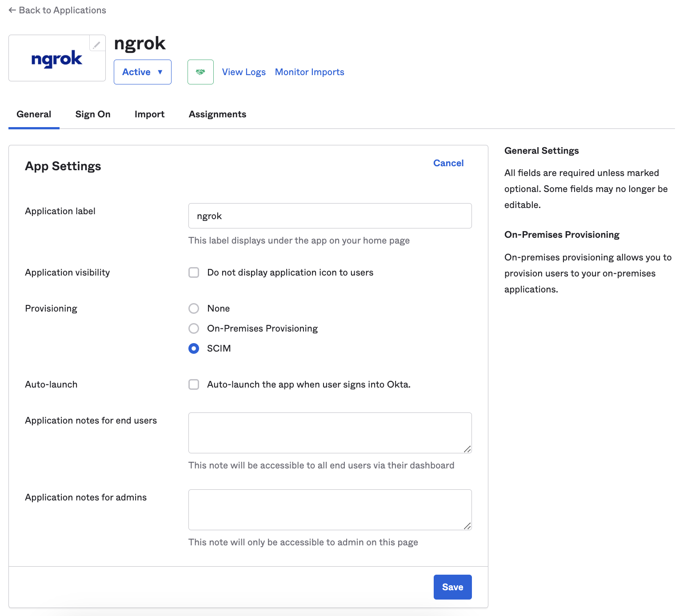Open the Assignments tab
Screen dimensions: 687x616
click(217, 114)
